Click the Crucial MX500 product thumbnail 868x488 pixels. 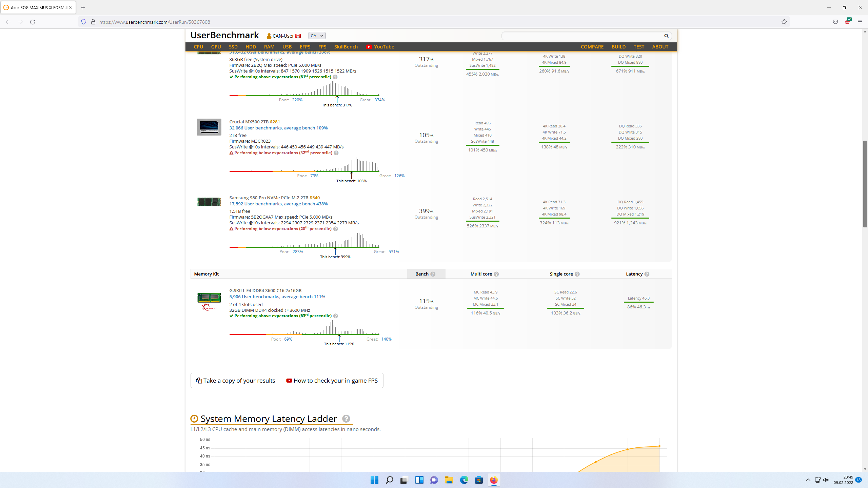tap(209, 127)
